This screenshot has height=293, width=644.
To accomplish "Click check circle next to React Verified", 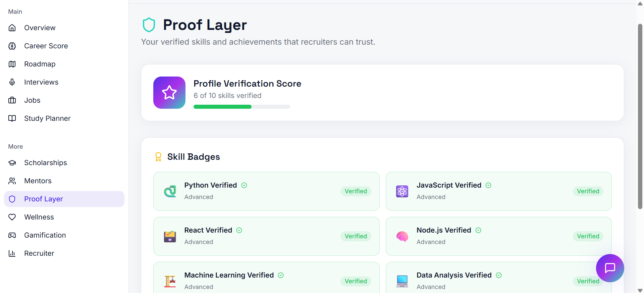I will (239, 230).
